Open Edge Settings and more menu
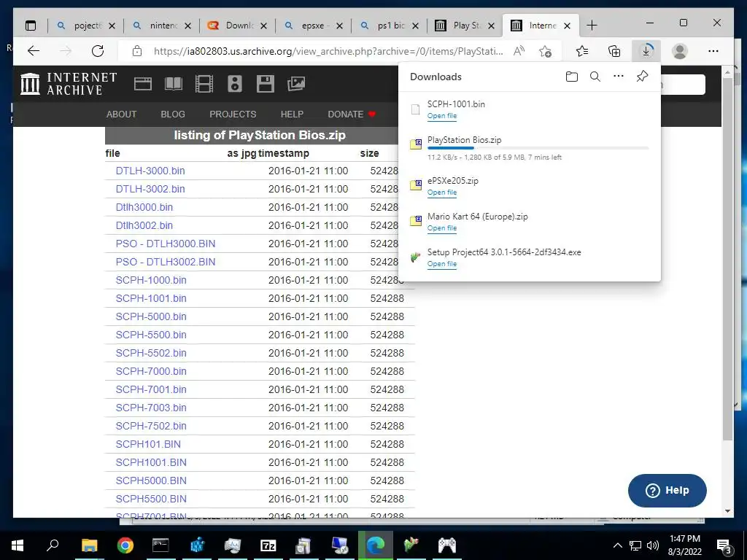This screenshot has width=747, height=560. tap(713, 51)
